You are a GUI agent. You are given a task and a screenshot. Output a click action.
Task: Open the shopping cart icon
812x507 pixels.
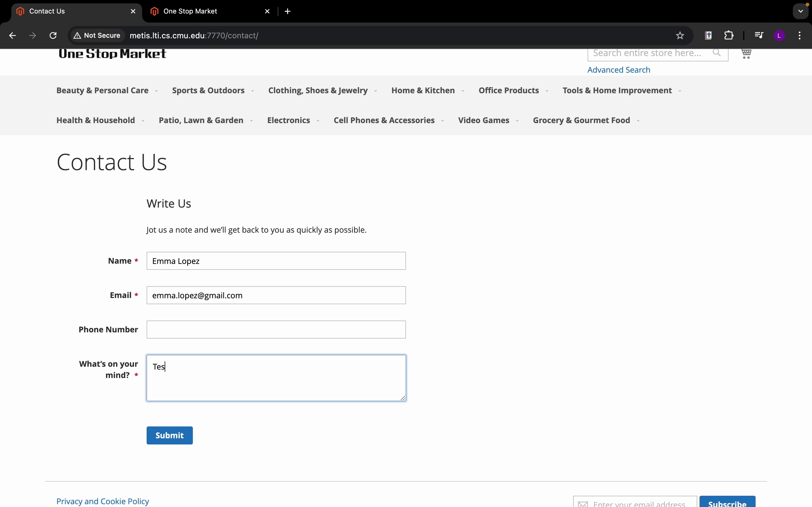point(746,53)
